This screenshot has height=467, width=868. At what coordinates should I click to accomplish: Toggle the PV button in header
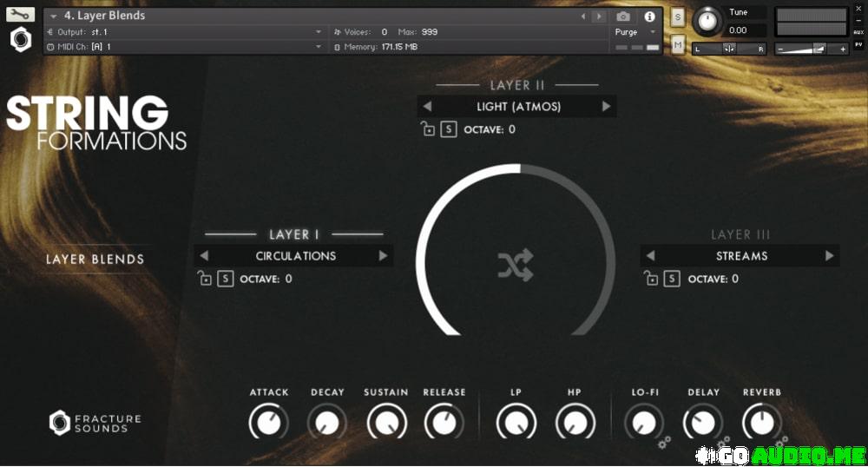click(858, 44)
